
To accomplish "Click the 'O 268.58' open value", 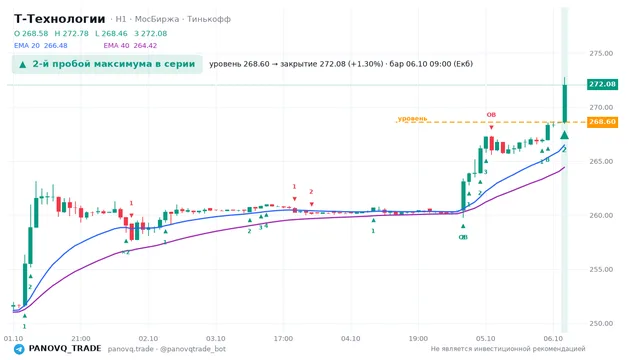I will point(31,33).
